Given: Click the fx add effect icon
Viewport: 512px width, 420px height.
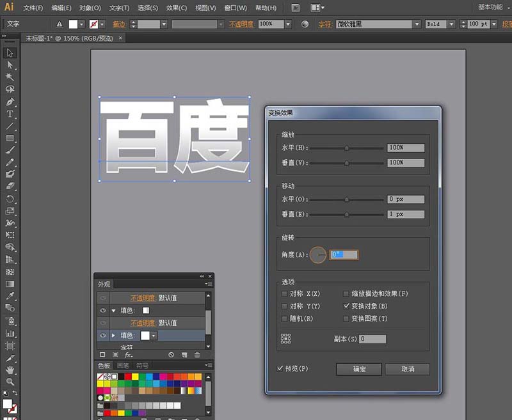Looking at the screenshot, I should click(129, 355).
